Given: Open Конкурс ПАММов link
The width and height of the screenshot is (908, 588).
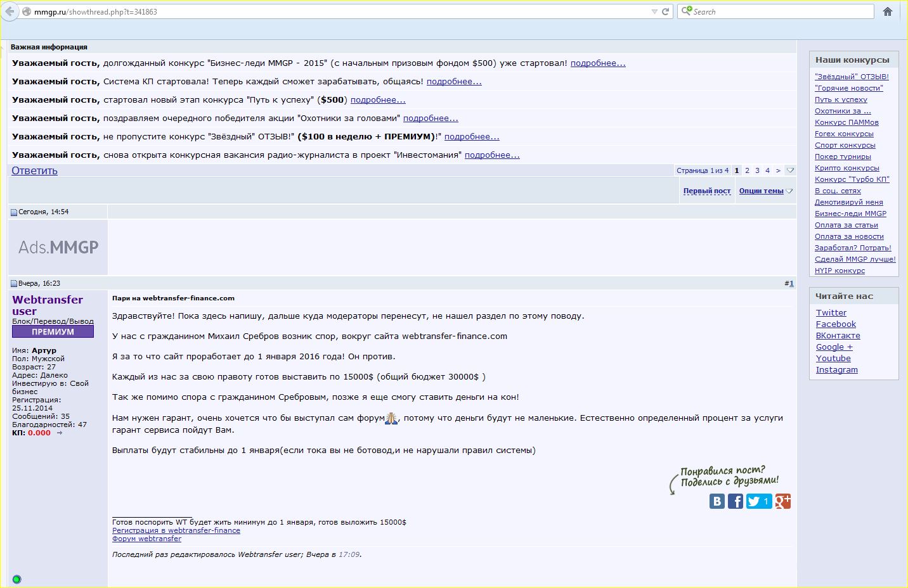Looking at the screenshot, I should click(846, 122).
